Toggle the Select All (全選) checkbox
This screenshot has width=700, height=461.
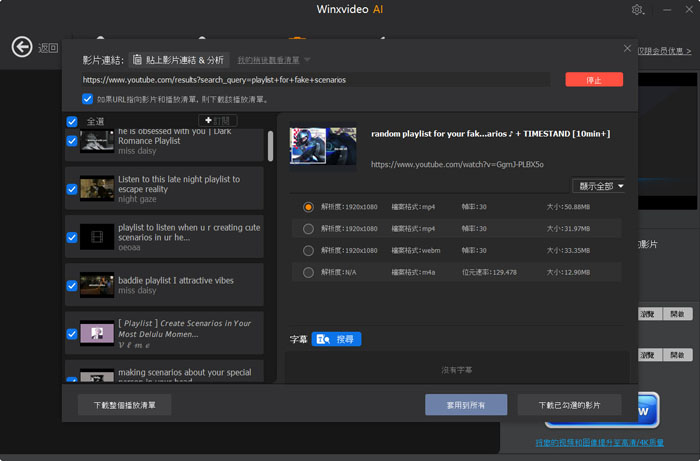click(x=72, y=122)
